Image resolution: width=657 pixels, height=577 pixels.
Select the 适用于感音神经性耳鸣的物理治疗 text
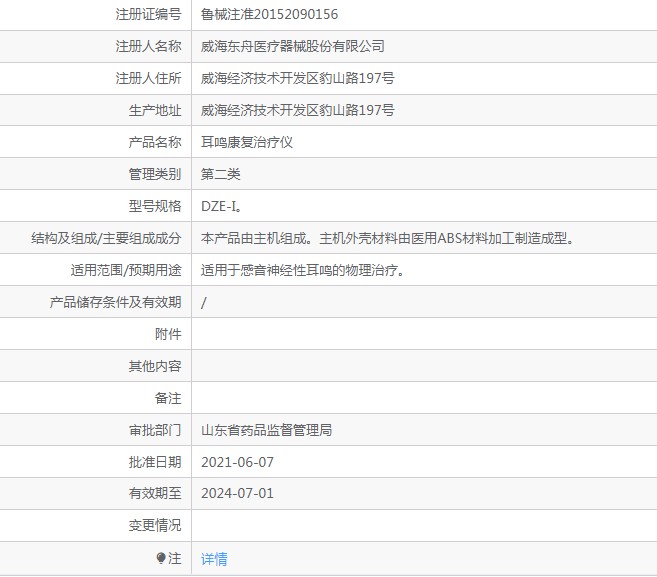pos(303,270)
